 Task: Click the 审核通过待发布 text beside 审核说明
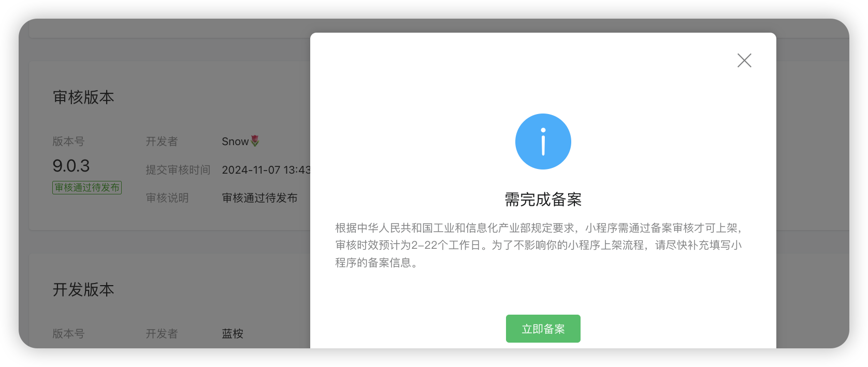coord(259,198)
